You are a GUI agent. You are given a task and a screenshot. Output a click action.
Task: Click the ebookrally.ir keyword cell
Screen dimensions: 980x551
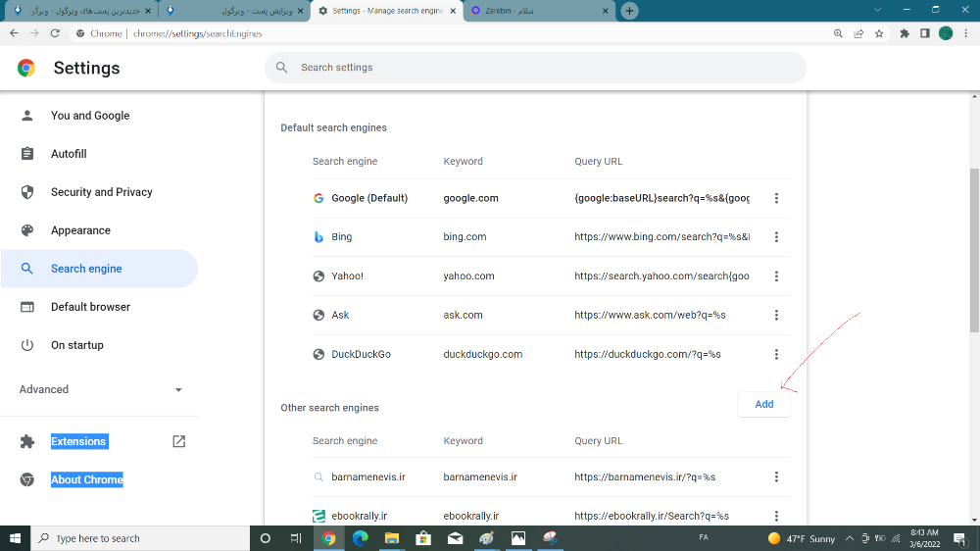[x=470, y=516]
